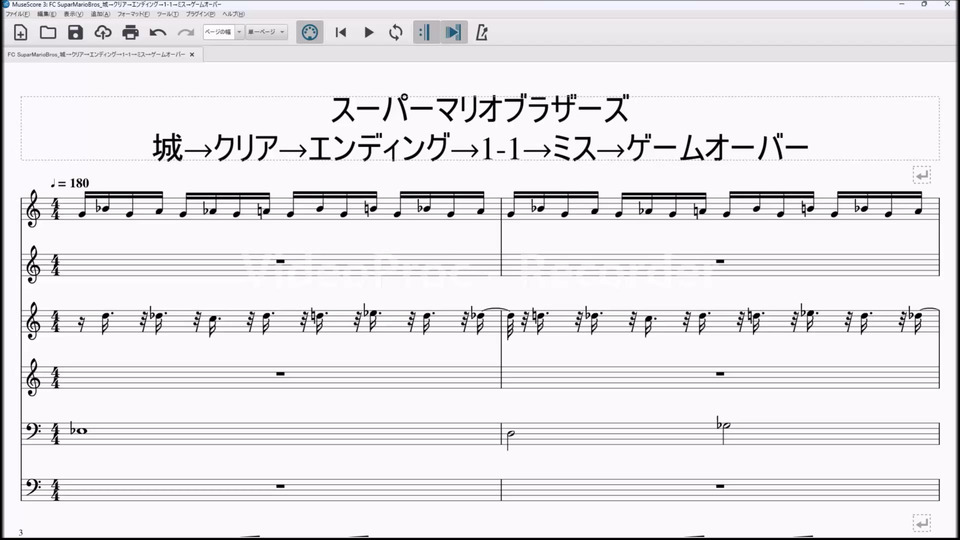Viewport: 960px width, 540px height.
Task: Toggle MIDI input with the round connector icon
Action: (310, 32)
